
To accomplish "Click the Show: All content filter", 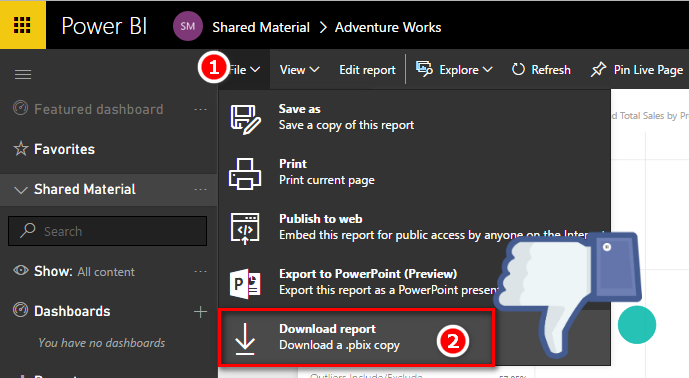I will [x=84, y=272].
